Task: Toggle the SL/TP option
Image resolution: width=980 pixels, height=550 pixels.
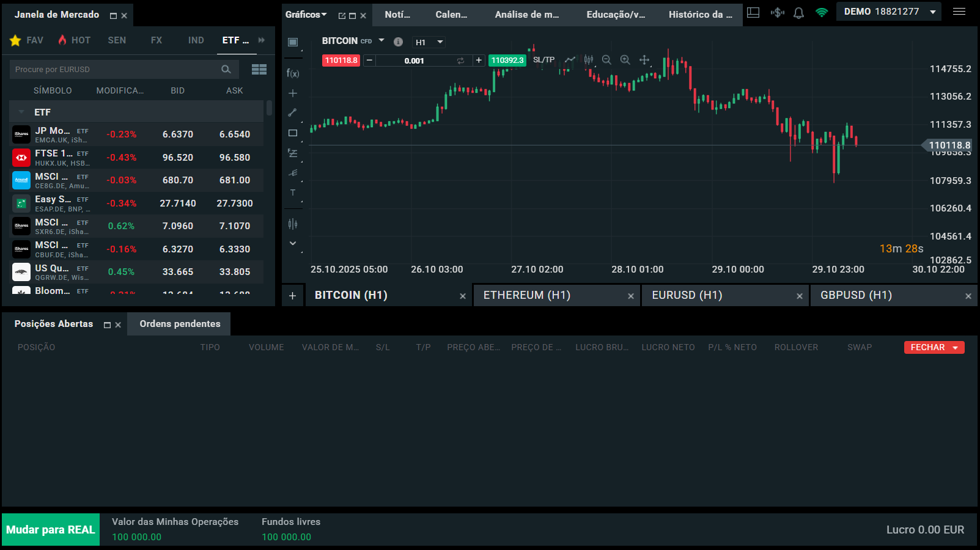Action: click(543, 60)
